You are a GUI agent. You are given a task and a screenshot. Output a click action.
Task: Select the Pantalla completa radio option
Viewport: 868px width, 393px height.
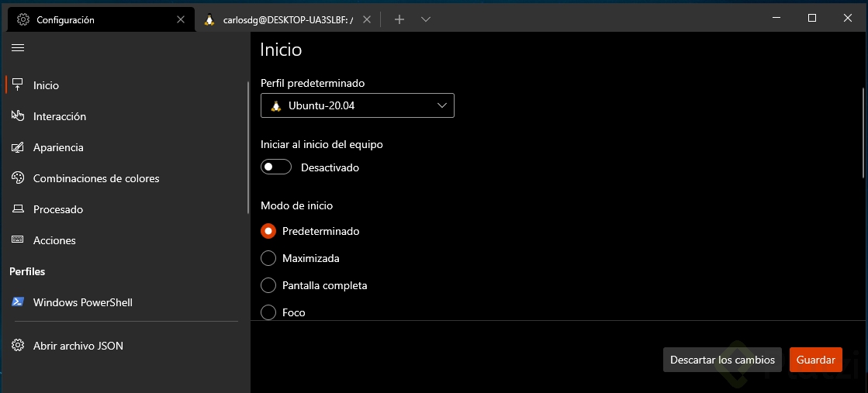click(268, 285)
